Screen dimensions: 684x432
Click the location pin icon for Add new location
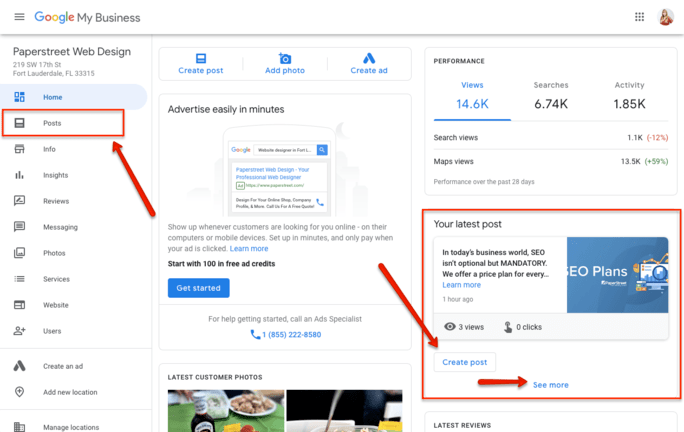click(x=20, y=392)
